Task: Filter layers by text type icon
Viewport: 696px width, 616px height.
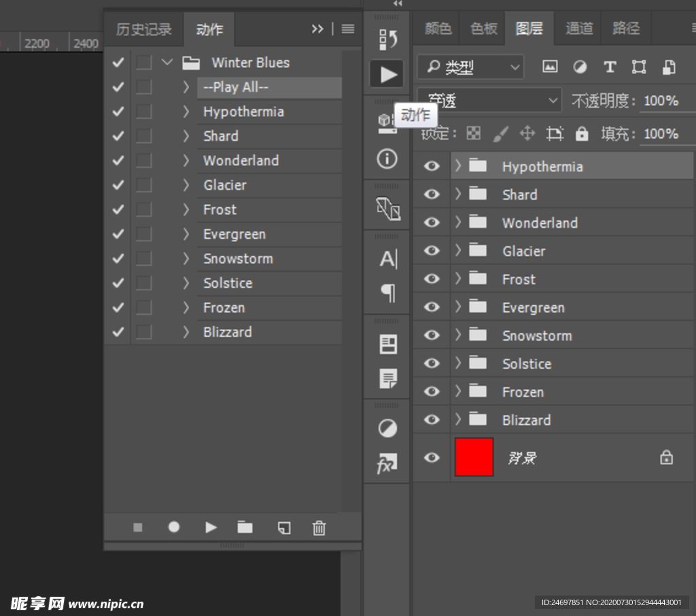Action: [x=610, y=67]
